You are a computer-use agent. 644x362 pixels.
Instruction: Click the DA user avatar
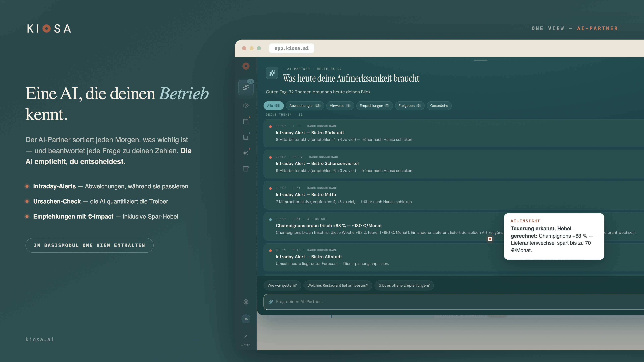[x=246, y=319]
